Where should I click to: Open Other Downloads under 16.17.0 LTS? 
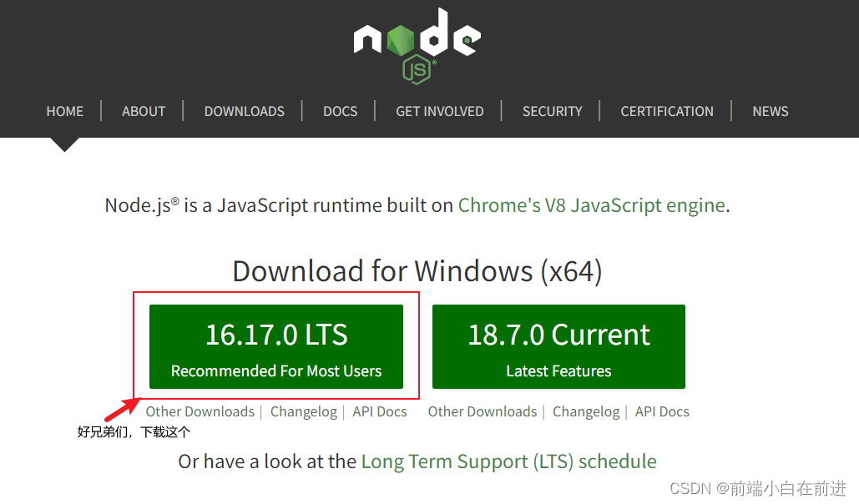pyautogui.click(x=200, y=411)
